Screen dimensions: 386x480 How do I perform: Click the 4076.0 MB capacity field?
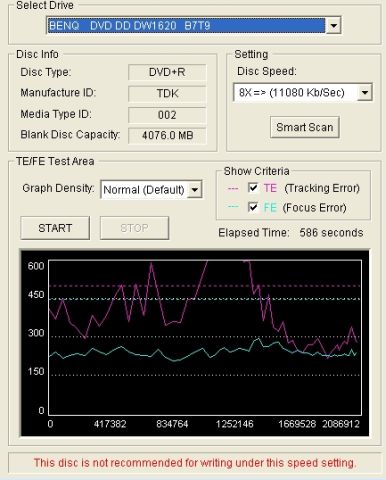coord(167,136)
